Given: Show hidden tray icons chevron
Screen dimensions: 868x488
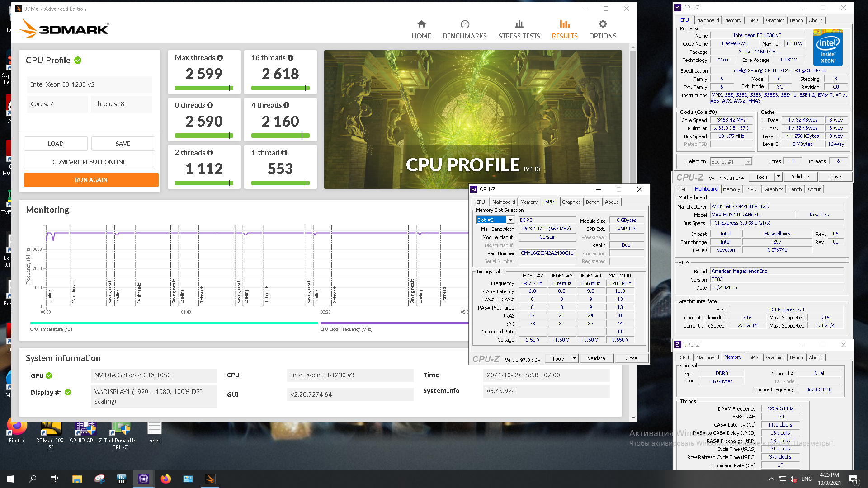Looking at the screenshot, I should click(x=771, y=479).
